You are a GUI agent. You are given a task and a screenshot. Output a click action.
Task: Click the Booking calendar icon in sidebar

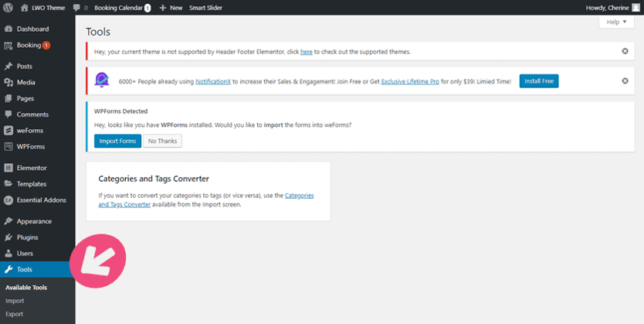pos(8,46)
